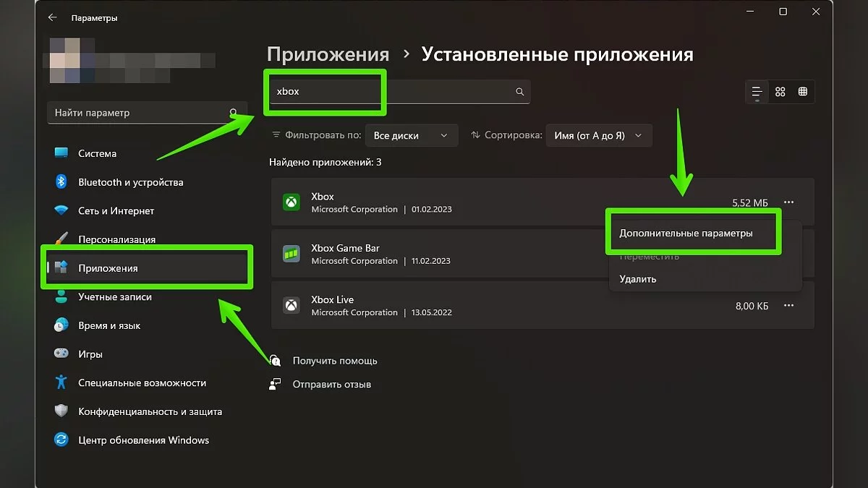
Task: Click 'Отправить отзыв' link
Action: pos(331,385)
